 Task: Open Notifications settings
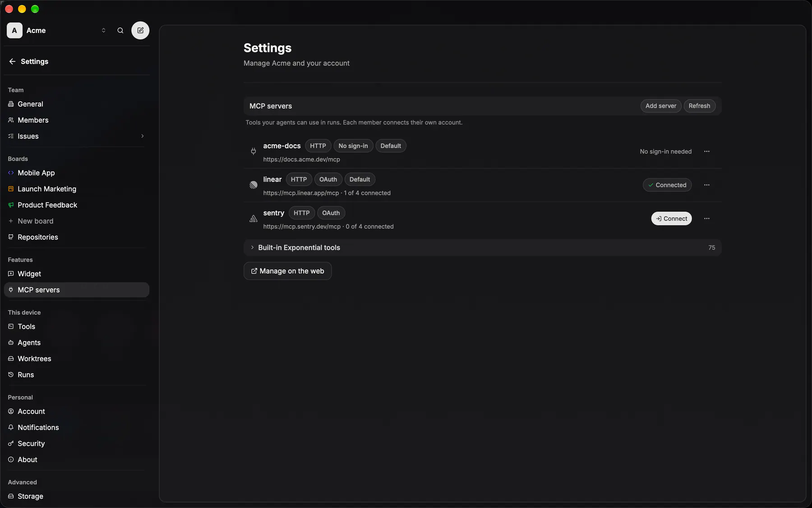pos(76,428)
